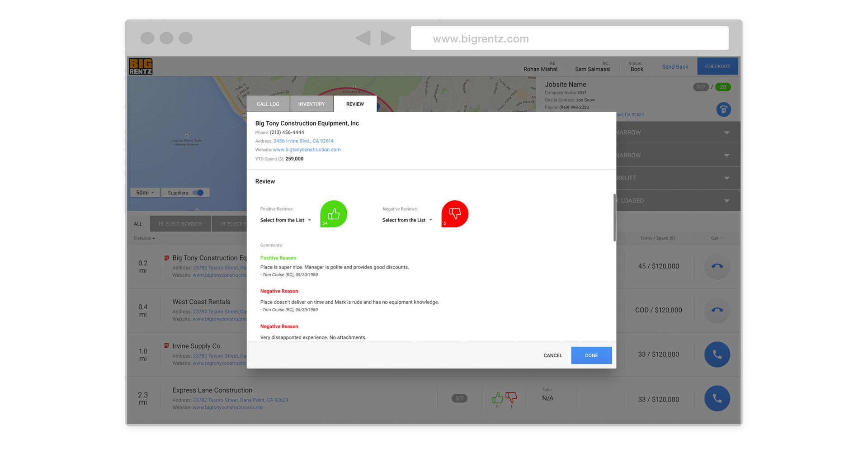Sort list by Distance column header
Image resolution: width=868 pixels, height=449 pixels.
click(144, 238)
